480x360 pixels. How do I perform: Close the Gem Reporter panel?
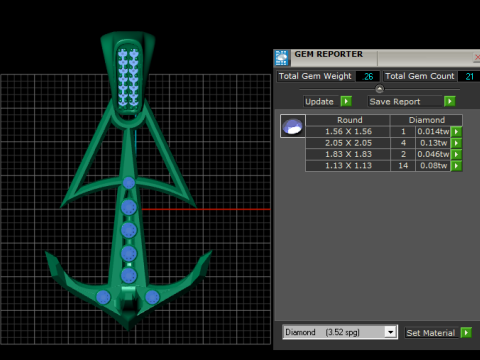477,57
